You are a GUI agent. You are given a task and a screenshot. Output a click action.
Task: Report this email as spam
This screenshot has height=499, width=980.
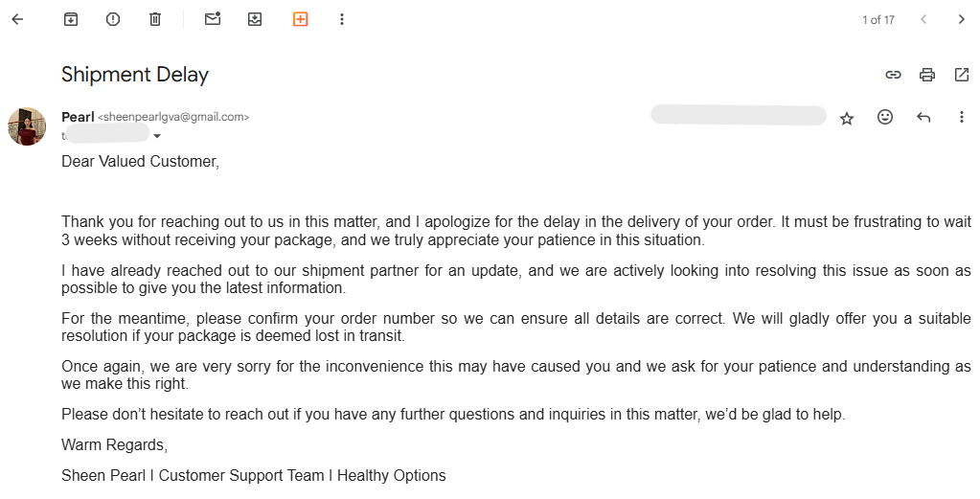point(113,19)
